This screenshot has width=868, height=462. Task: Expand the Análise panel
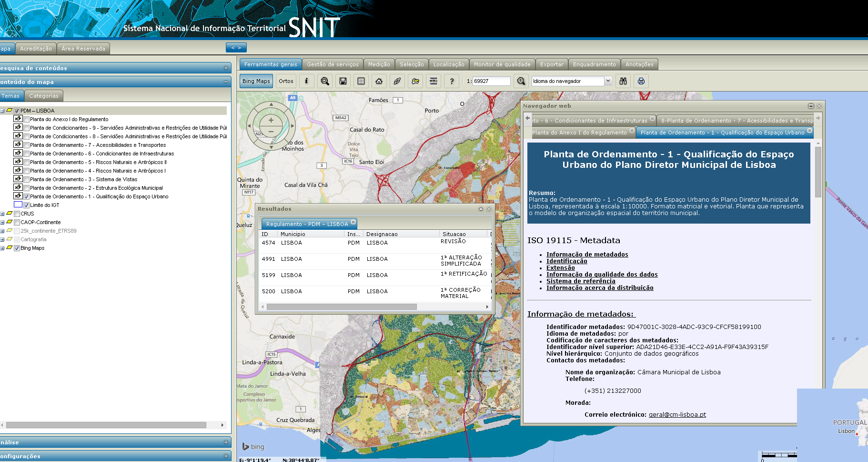tap(226, 442)
